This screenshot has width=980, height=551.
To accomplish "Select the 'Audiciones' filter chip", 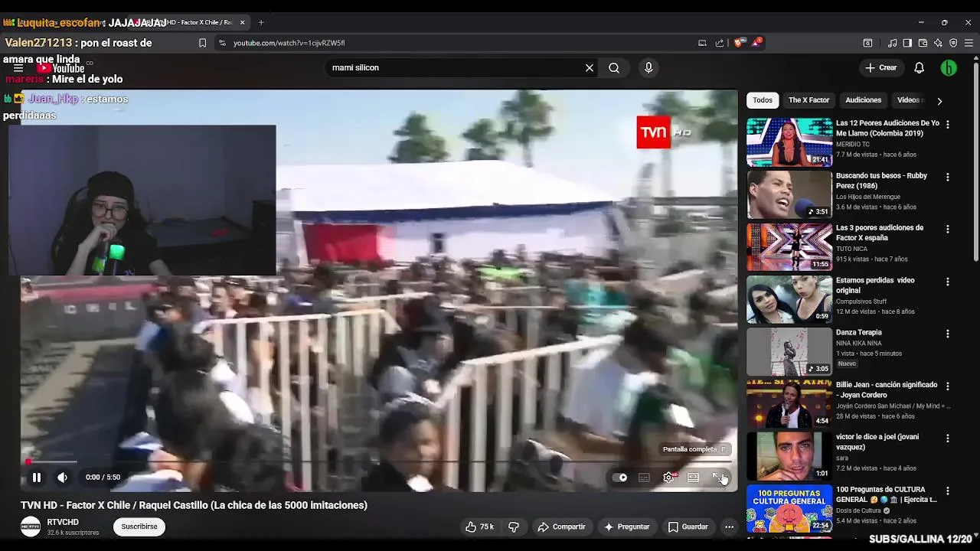I will click(x=864, y=100).
